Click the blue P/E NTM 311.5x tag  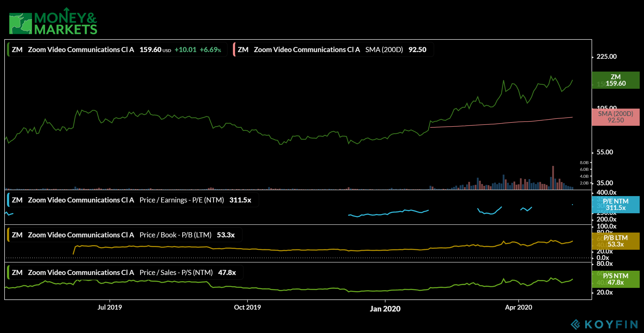616,205
